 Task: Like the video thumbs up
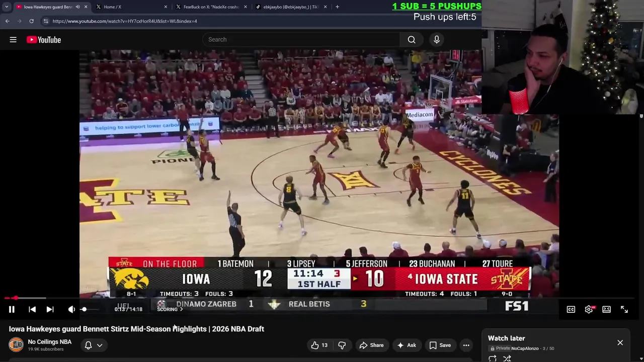319,345
